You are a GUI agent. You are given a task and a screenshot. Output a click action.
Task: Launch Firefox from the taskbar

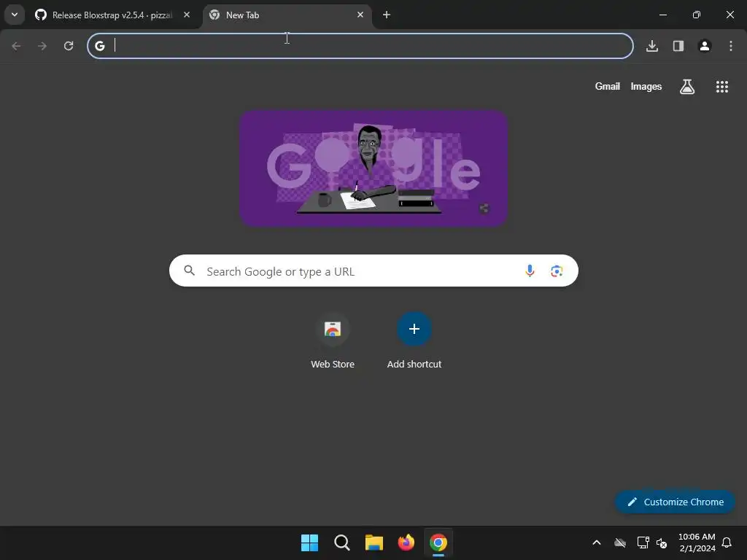(406, 542)
